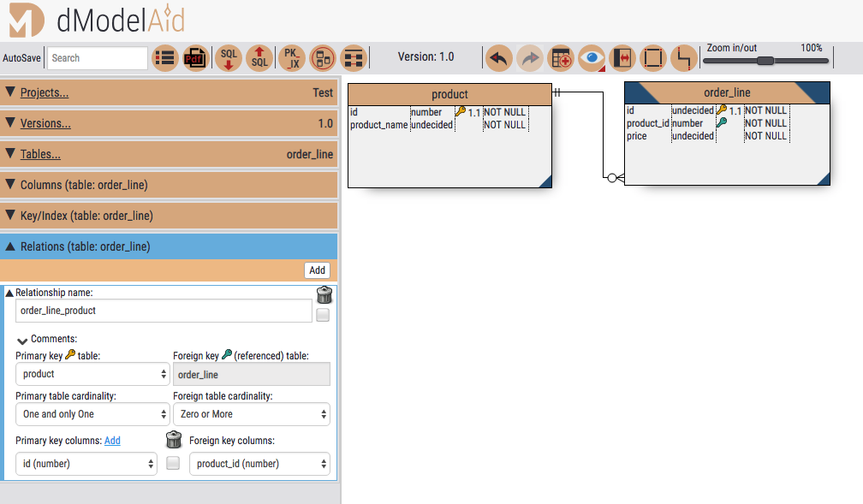
Task: Click the Zoom in/out slider handle
Action: pyautogui.click(x=765, y=61)
